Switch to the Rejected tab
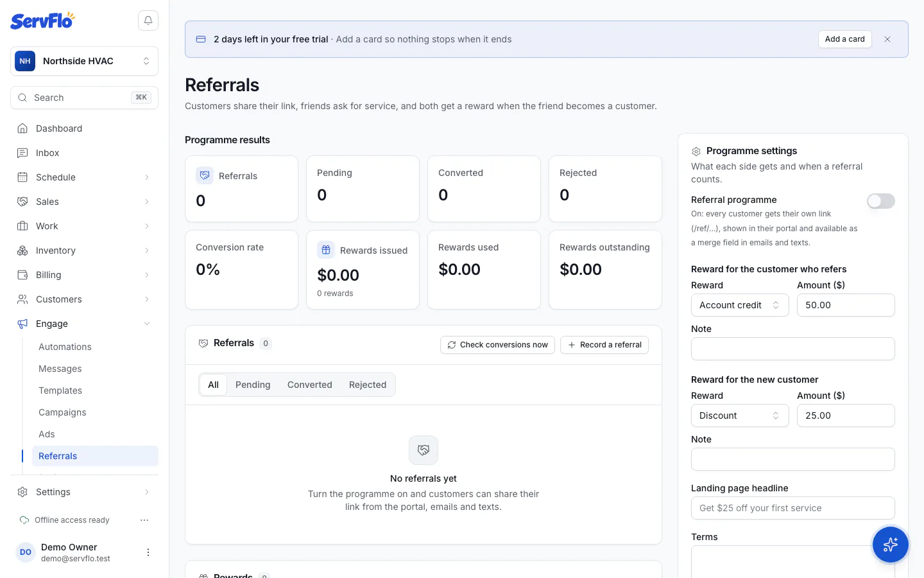This screenshot has width=924, height=578. coord(368,385)
